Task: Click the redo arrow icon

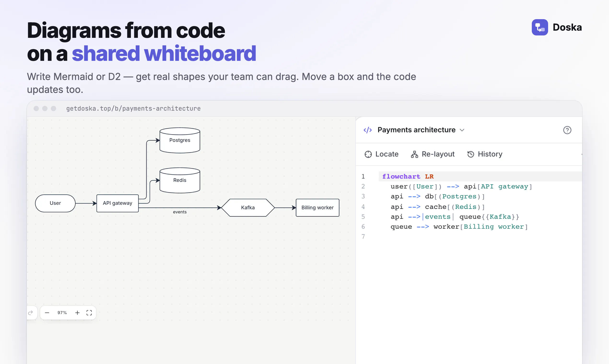Action: (x=31, y=313)
